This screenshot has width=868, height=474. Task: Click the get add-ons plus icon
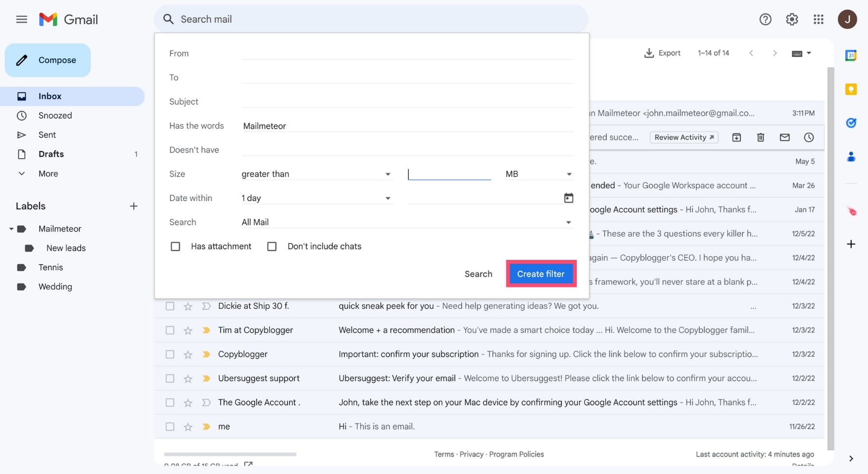(851, 244)
